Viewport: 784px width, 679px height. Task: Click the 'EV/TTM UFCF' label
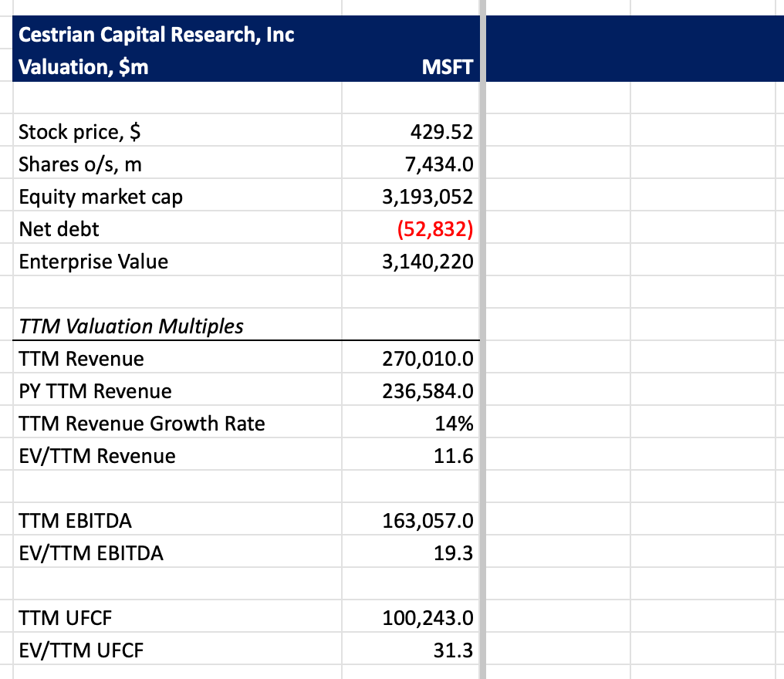(x=81, y=651)
